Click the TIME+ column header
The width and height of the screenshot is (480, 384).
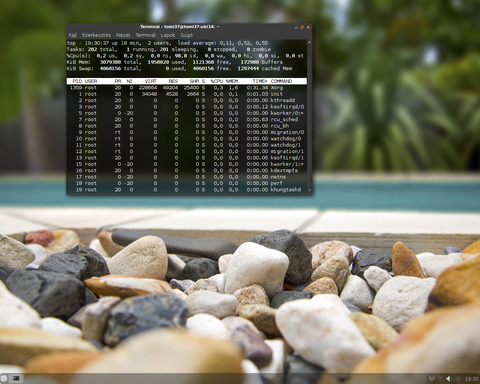(x=260, y=81)
